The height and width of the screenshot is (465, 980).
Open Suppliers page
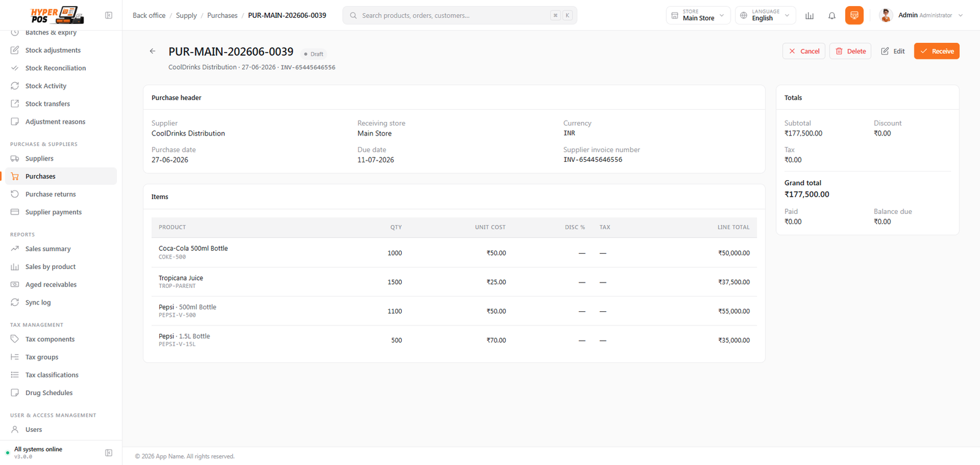pos(61,159)
